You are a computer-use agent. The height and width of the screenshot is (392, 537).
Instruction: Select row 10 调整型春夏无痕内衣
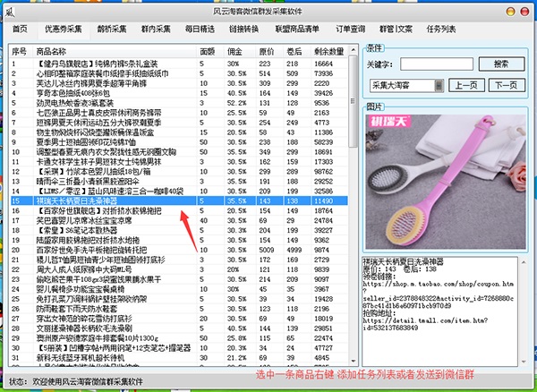(x=178, y=152)
